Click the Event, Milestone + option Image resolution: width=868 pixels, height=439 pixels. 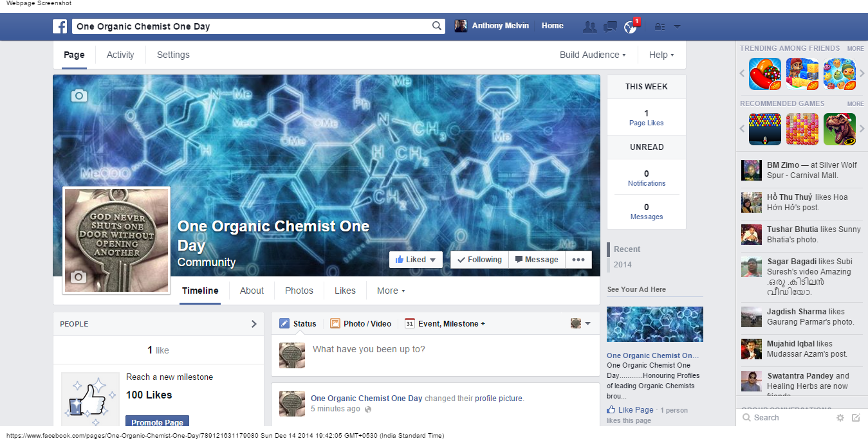[445, 323]
